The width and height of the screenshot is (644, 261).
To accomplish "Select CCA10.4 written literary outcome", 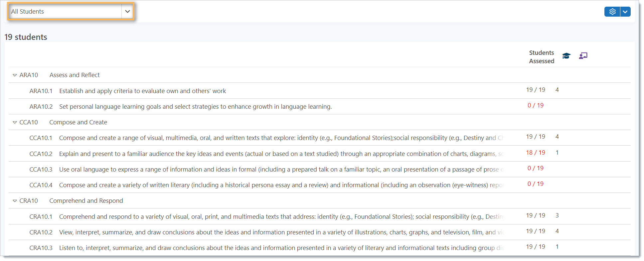I will coord(319,185).
